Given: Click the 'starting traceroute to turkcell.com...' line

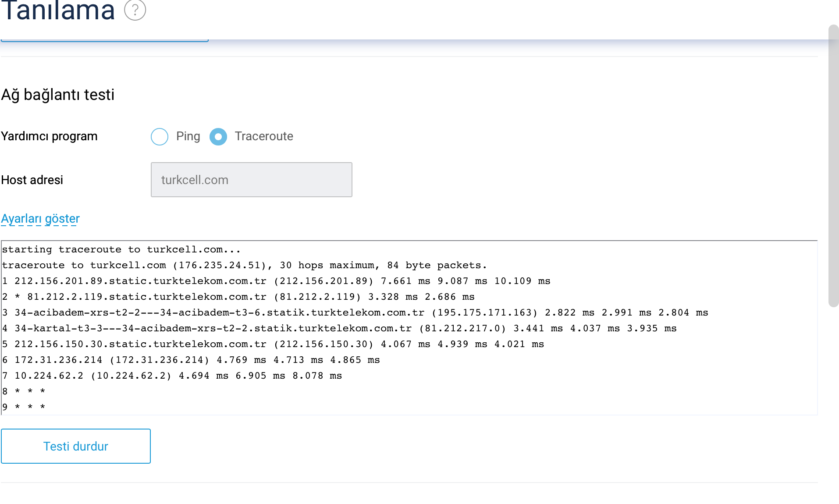Looking at the screenshot, I should coord(121,249).
